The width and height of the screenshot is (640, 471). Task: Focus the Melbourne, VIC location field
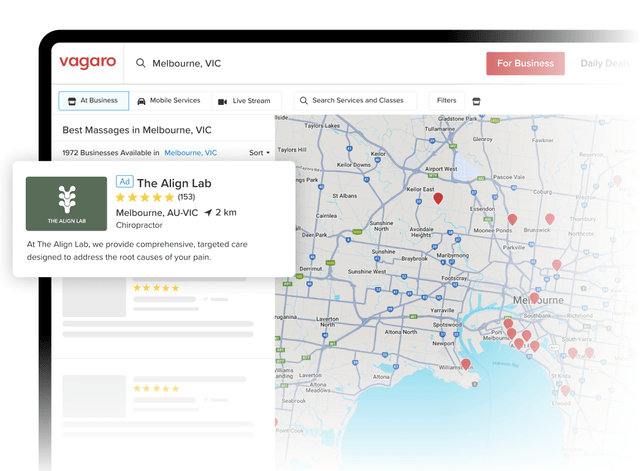[187, 63]
